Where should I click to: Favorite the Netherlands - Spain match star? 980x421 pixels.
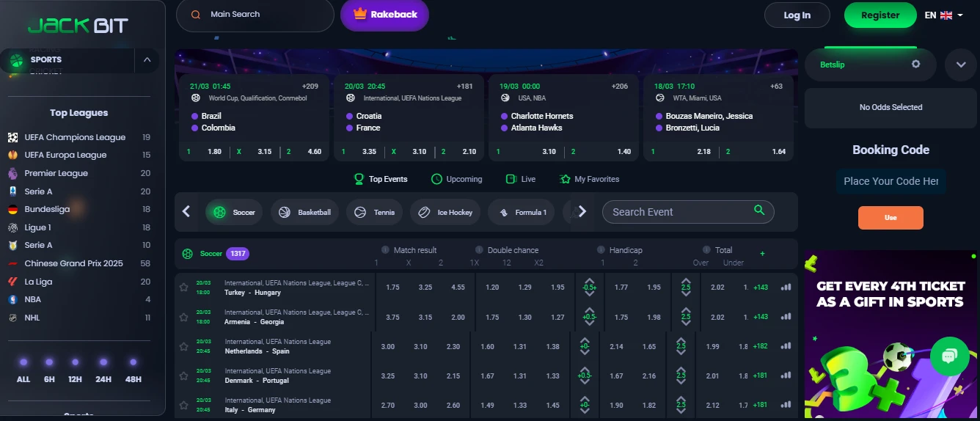tap(184, 346)
